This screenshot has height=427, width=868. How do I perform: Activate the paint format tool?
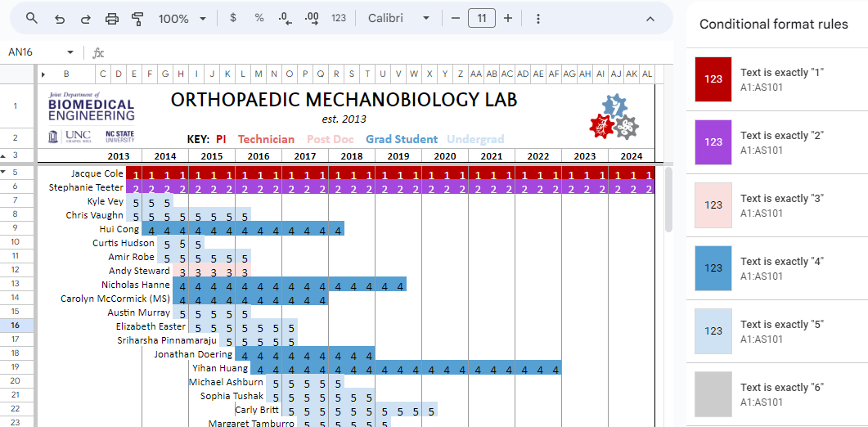click(x=137, y=18)
